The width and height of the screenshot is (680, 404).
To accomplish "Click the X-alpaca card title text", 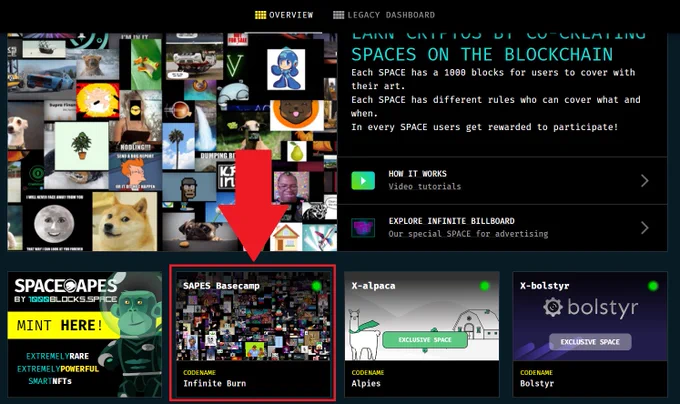I will click(x=373, y=286).
